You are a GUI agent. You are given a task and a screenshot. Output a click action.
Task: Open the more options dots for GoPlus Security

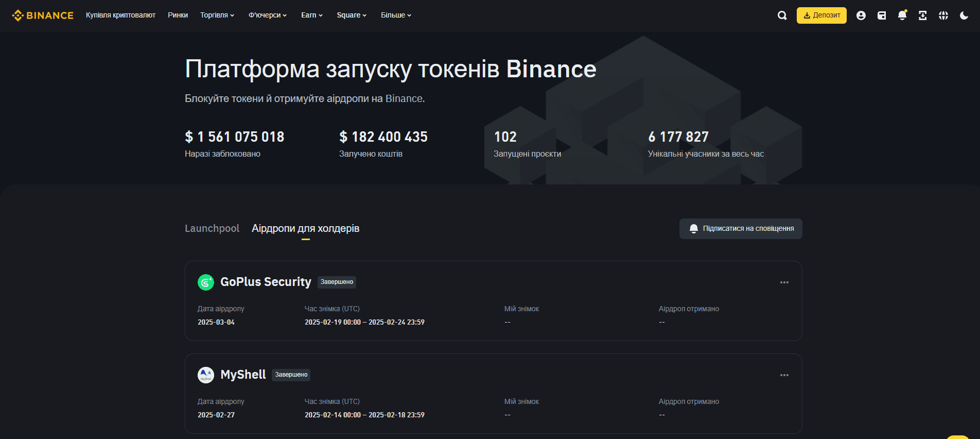tap(784, 282)
